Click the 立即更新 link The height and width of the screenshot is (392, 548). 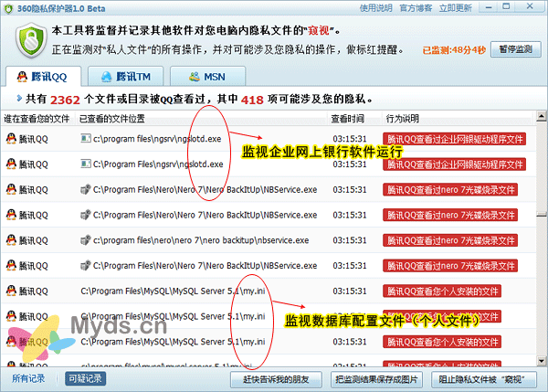tap(456, 8)
